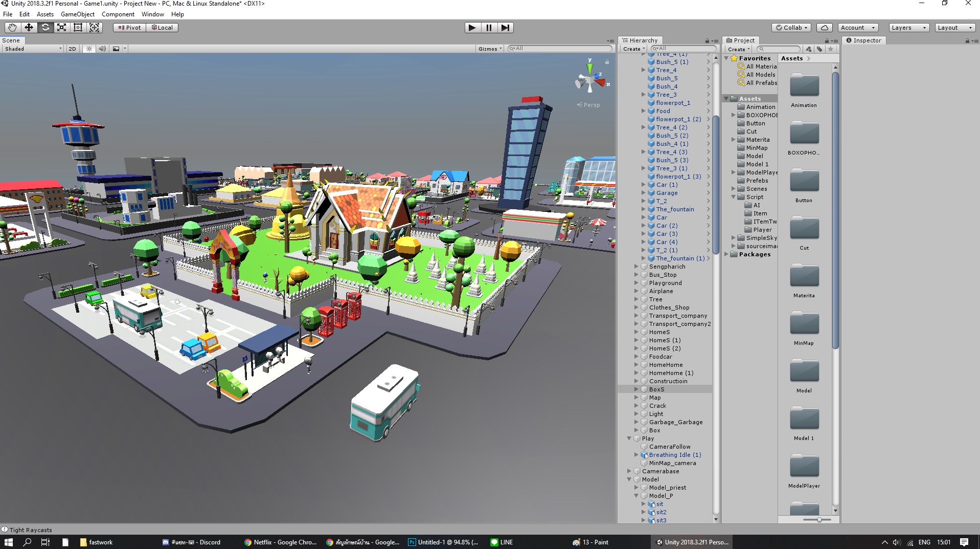
Task: Click the scene orientation gizmo
Action: (x=590, y=80)
